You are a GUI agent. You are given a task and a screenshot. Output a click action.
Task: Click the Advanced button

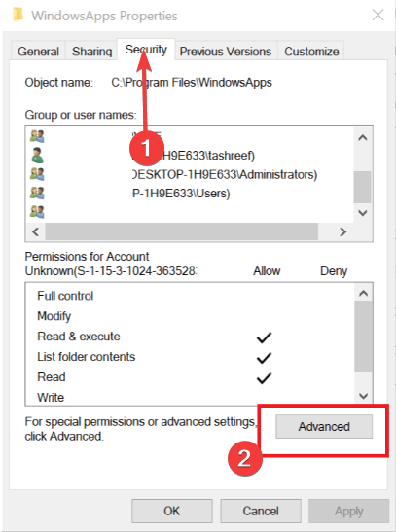click(324, 427)
